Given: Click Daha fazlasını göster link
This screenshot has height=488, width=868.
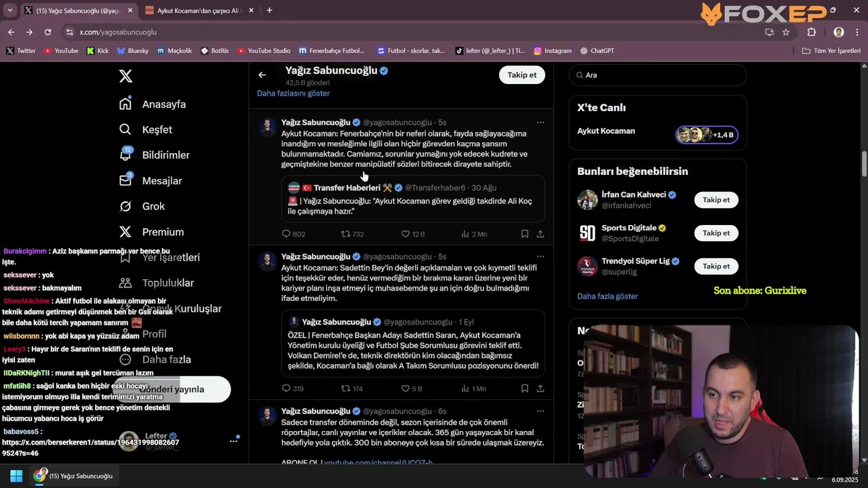Looking at the screenshot, I should [x=293, y=94].
